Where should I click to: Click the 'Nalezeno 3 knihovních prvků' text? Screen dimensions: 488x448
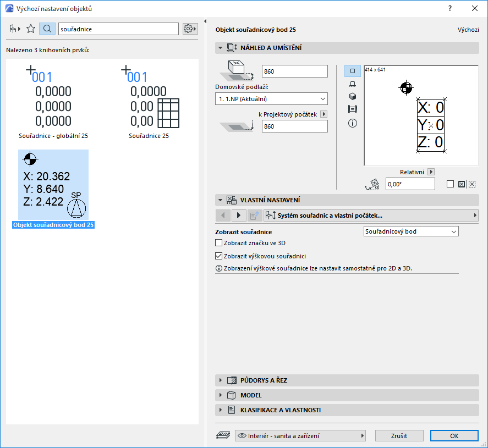tap(48, 50)
